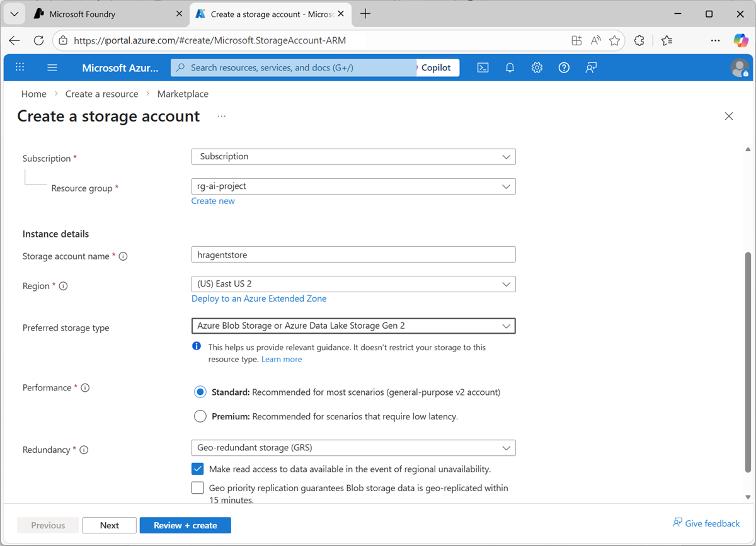The image size is (756, 546).
Task: Select the Premium performance option
Action: click(200, 416)
